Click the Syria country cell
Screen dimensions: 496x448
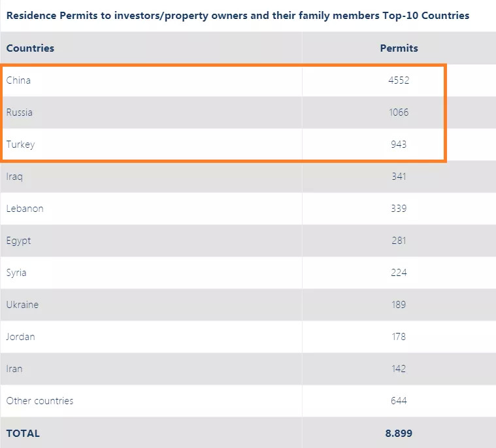(x=16, y=273)
